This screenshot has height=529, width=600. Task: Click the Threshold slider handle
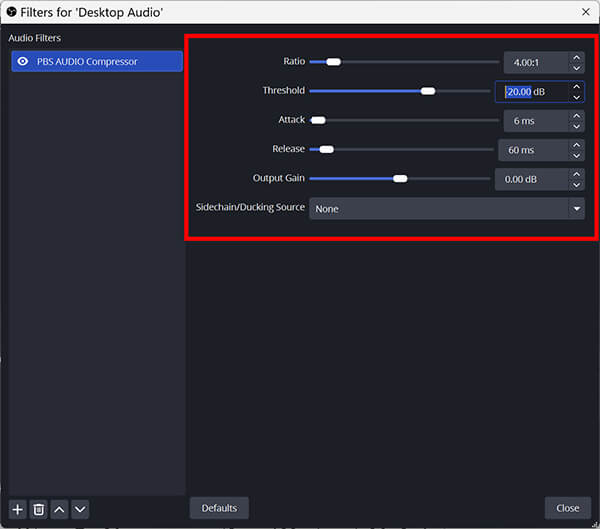tap(428, 91)
